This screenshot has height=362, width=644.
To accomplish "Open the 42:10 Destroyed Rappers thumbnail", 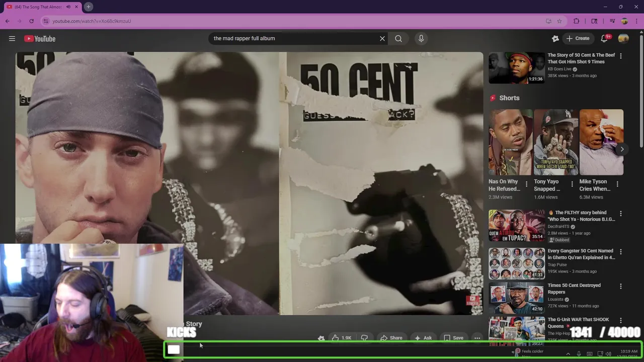I will pos(517,298).
